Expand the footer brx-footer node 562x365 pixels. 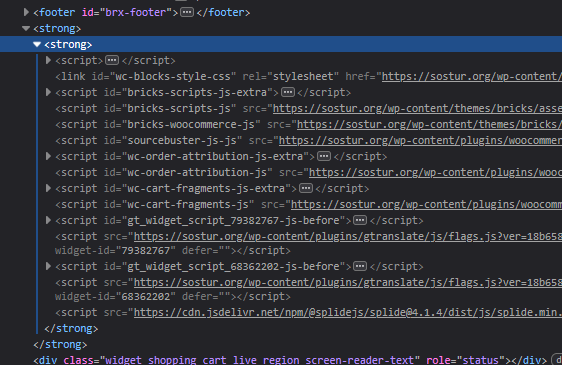tap(26, 13)
